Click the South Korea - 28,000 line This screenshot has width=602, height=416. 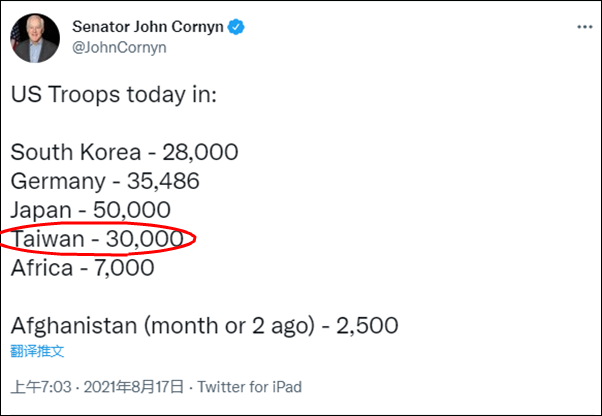pyautogui.click(x=124, y=153)
